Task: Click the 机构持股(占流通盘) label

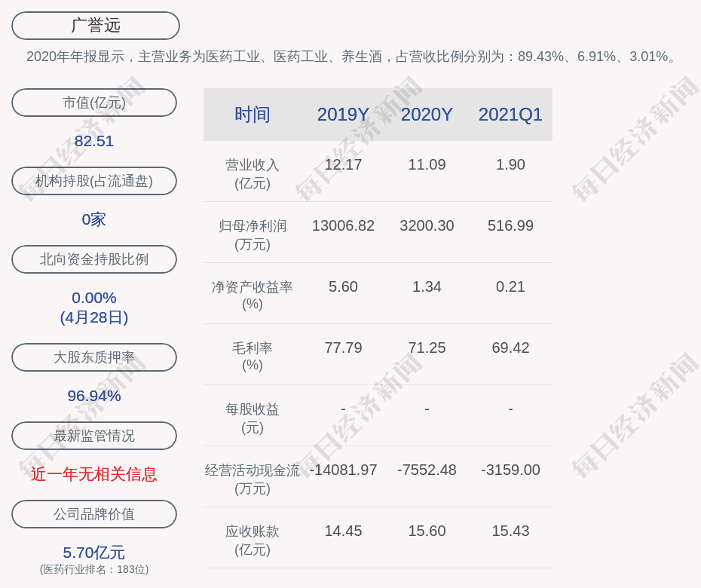Action: [x=94, y=181]
